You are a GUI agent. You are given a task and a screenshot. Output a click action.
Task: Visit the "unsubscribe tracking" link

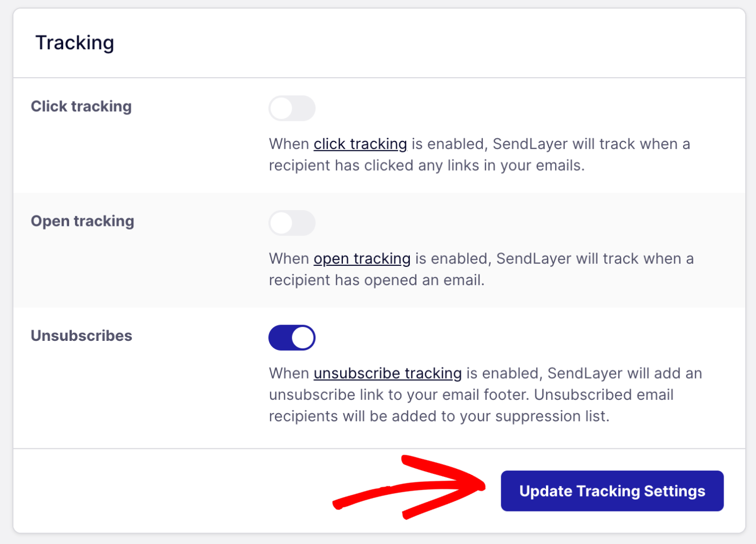[x=387, y=373]
